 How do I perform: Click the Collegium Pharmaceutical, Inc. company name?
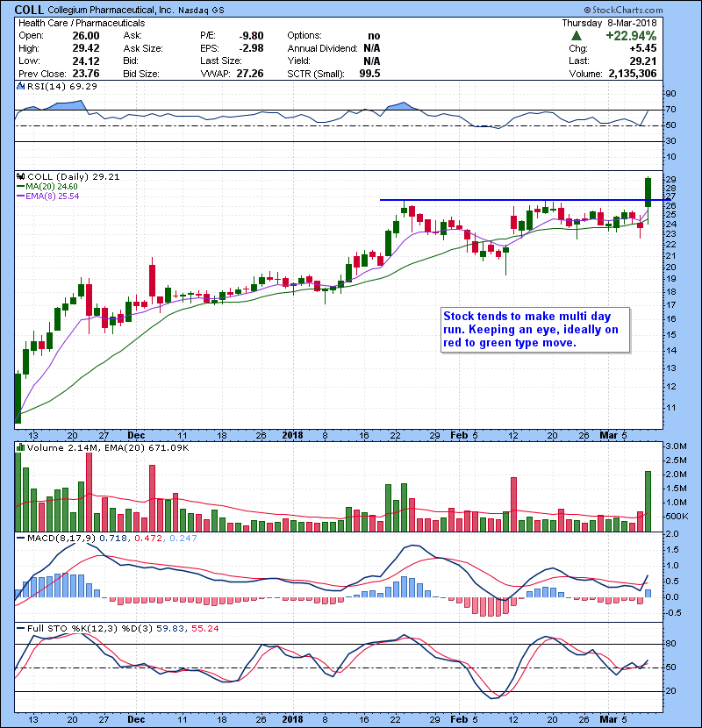(110, 10)
